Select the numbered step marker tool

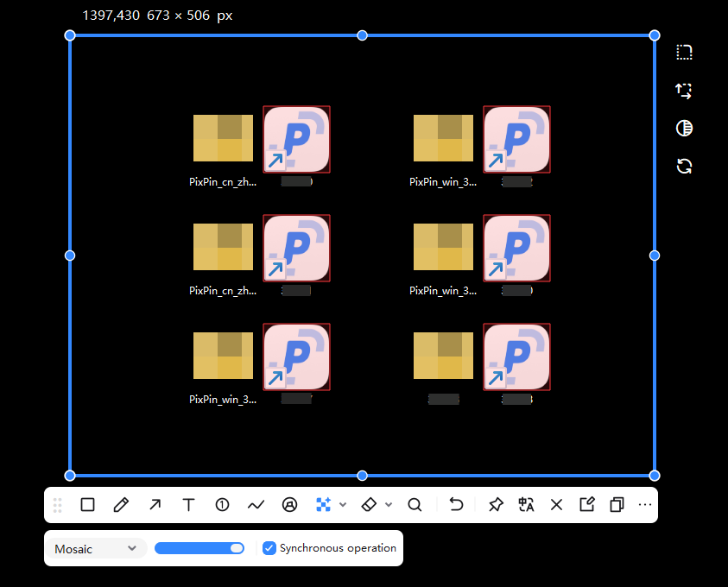coord(223,504)
